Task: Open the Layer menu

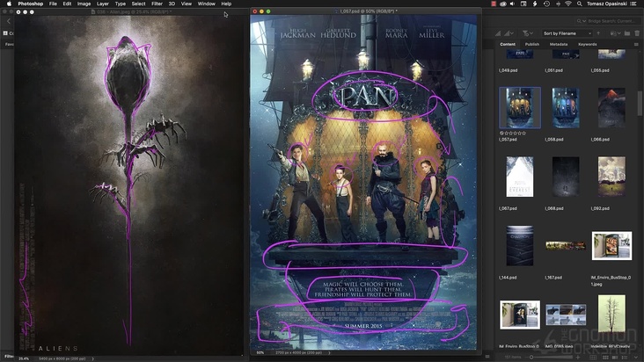Action: click(x=103, y=4)
